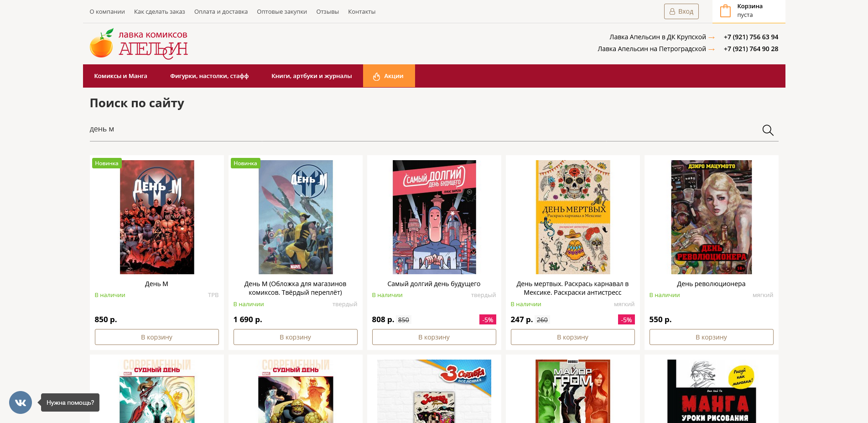Add День М hardcover 1 690 р. to cart
This screenshot has width=868, height=423.
coord(296,337)
